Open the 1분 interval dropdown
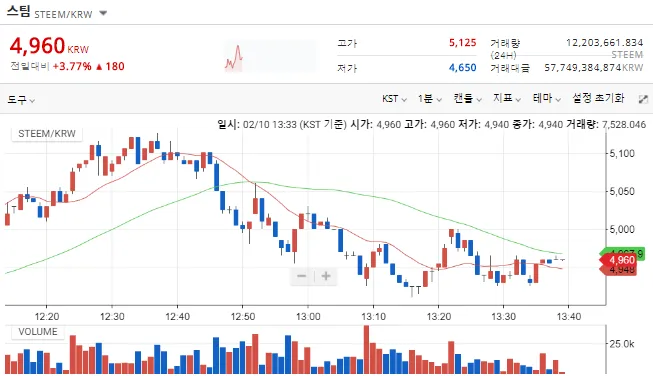Screen dimensions: 653x376 click(430, 99)
